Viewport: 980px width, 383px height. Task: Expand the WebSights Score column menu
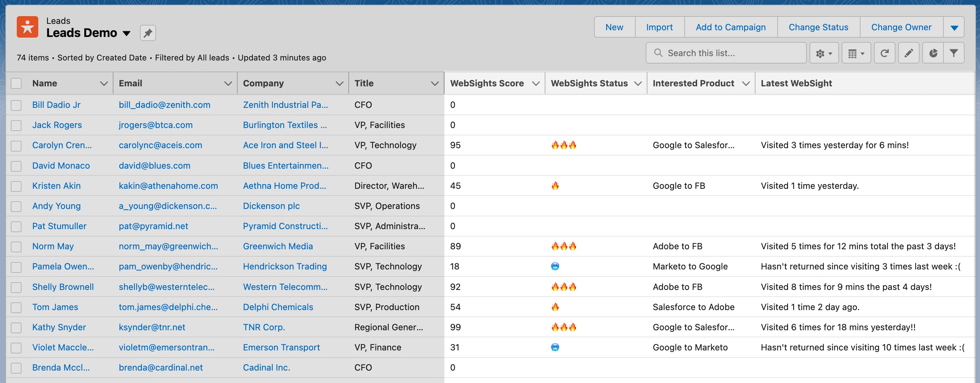point(536,83)
